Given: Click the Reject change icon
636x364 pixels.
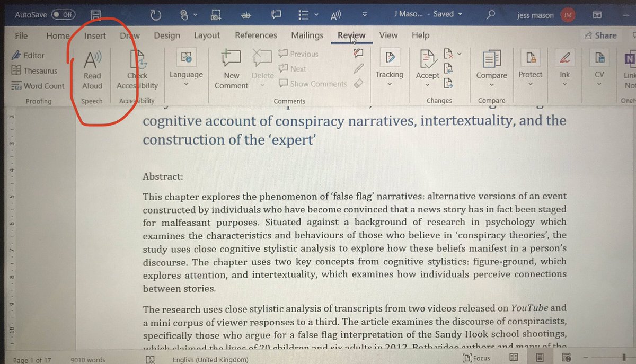Looking at the screenshot, I should pos(448,54).
